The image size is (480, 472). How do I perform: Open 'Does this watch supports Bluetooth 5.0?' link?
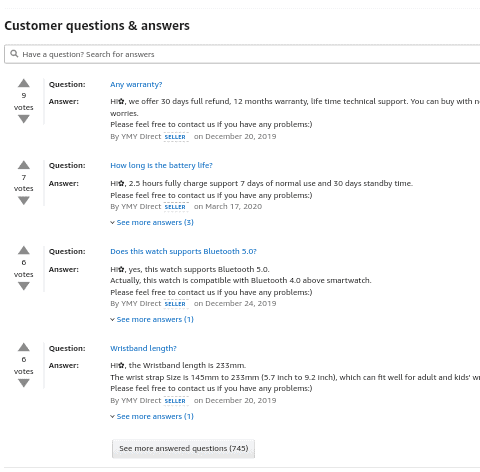click(183, 251)
